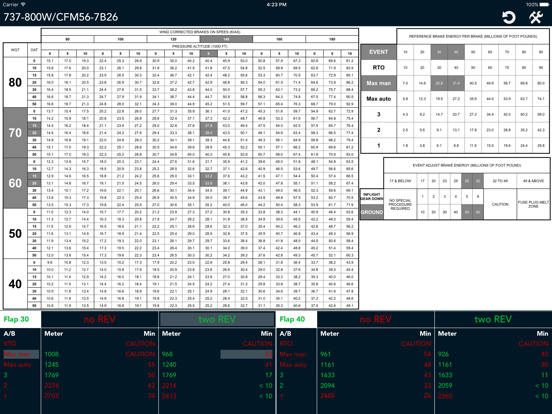Select the 70 weight block

15,133
